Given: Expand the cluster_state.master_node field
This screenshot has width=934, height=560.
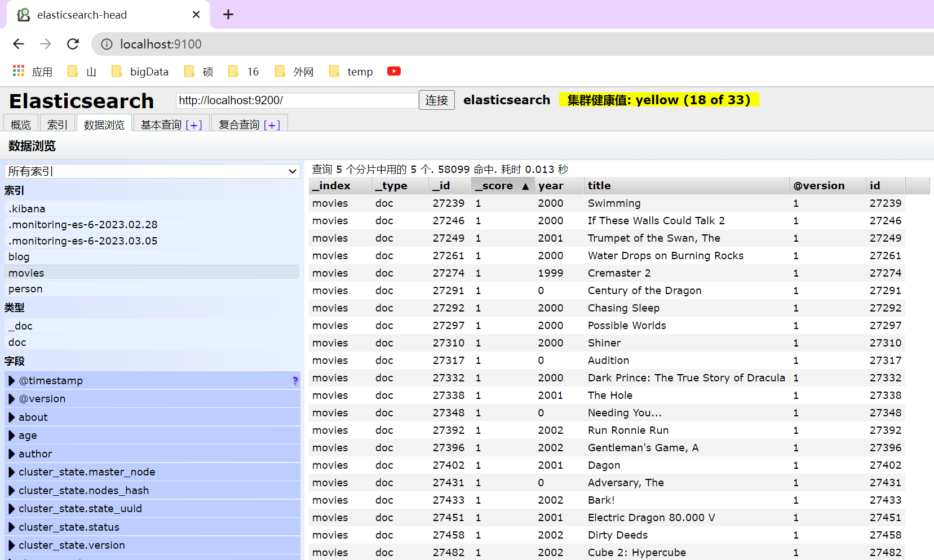Looking at the screenshot, I should (x=12, y=472).
